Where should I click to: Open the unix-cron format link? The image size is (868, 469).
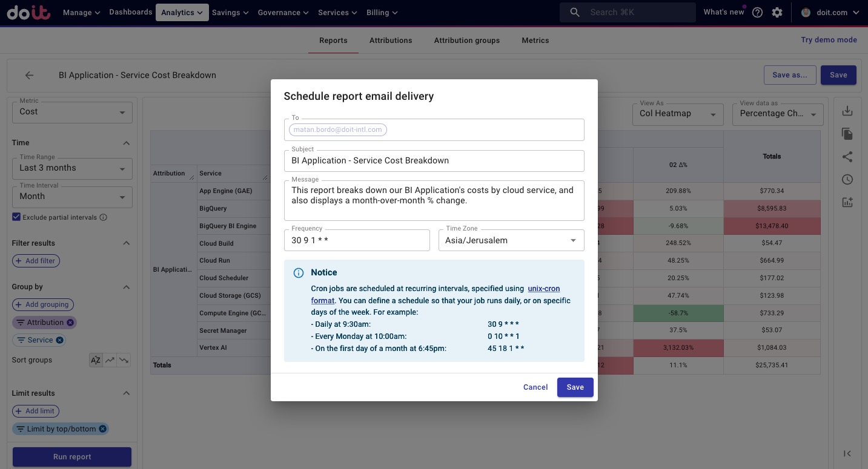pyautogui.click(x=543, y=289)
